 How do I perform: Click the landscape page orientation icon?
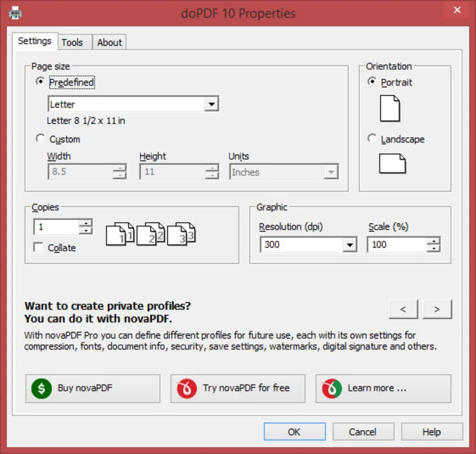point(392,163)
